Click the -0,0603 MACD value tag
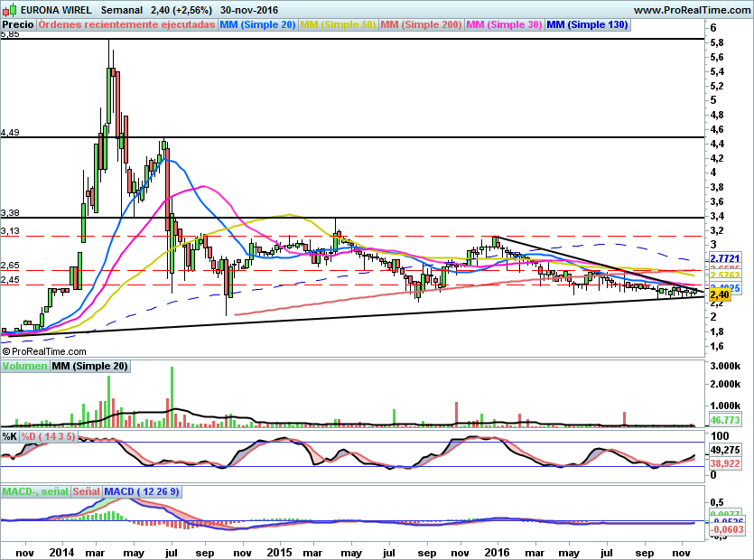The width and height of the screenshot is (754, 560). (726, 529)
